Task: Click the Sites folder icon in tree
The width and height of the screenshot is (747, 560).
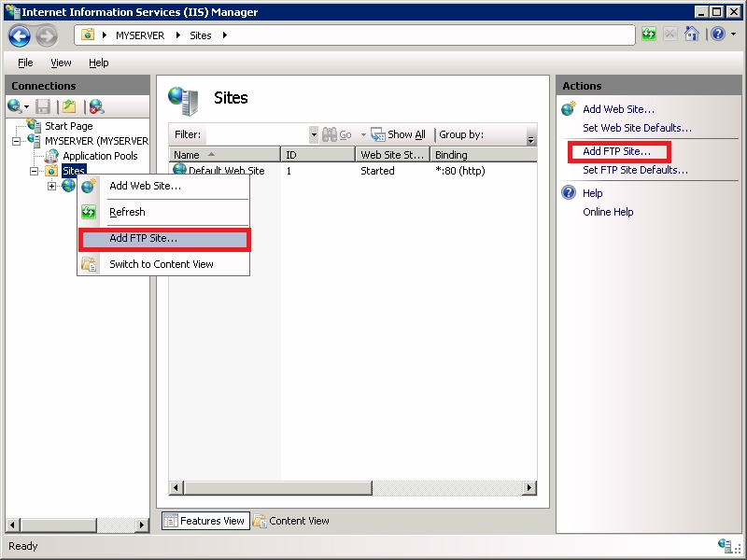Action: (51, 171)
